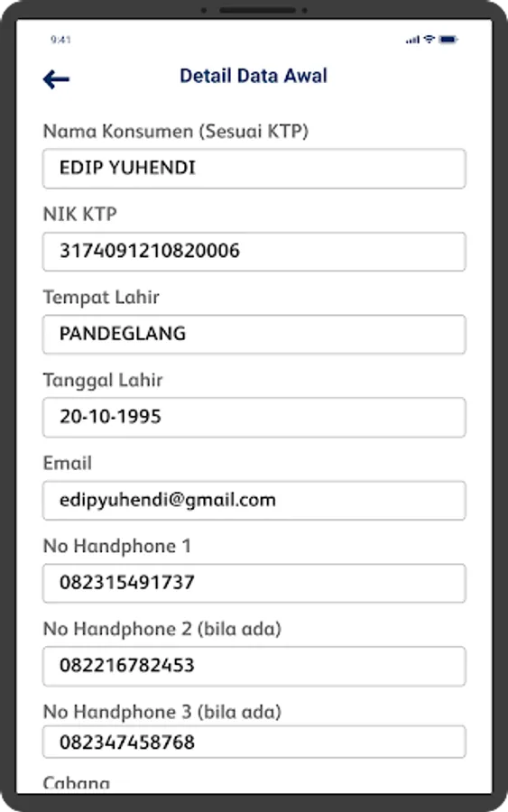Screen dimensions: 508x812
Task: Edit the Tempat Lahir field showing PANDEGLANG
Action: click(x=254, y=335)
